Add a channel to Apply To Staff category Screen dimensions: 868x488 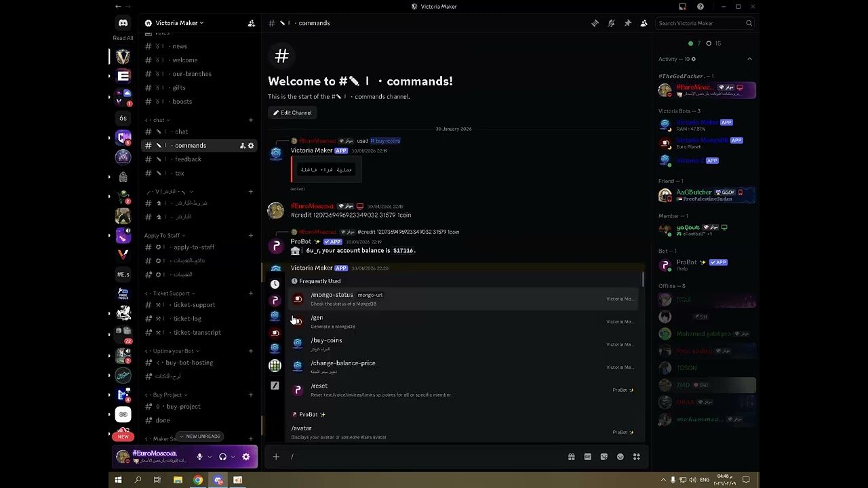250,235
